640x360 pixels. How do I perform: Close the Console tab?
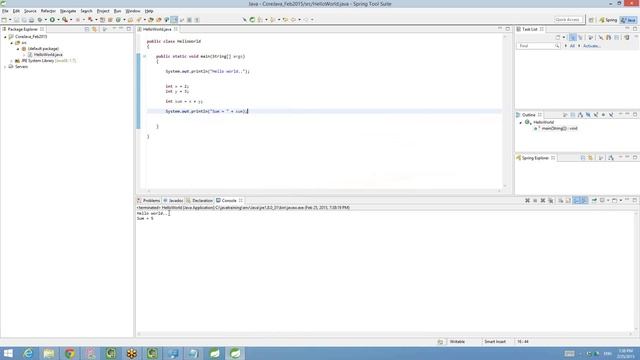[x=241, y=200]
